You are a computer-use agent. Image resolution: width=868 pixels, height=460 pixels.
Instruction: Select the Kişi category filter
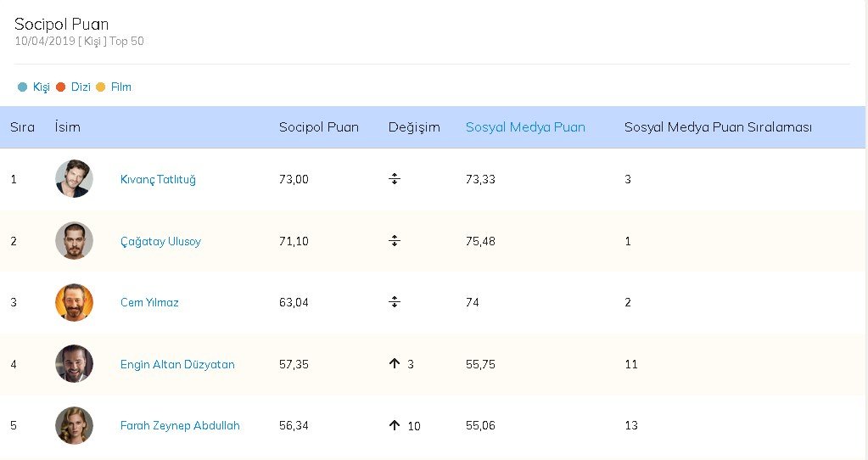41,87
